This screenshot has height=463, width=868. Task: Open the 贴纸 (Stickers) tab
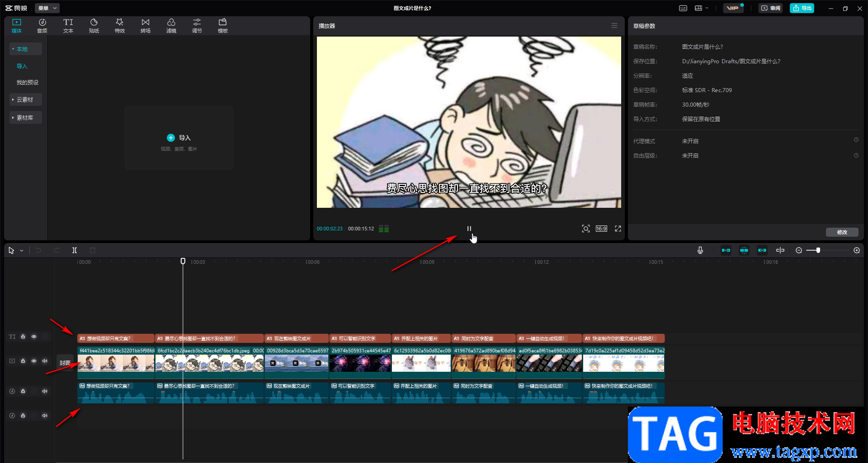pos(94,26)
